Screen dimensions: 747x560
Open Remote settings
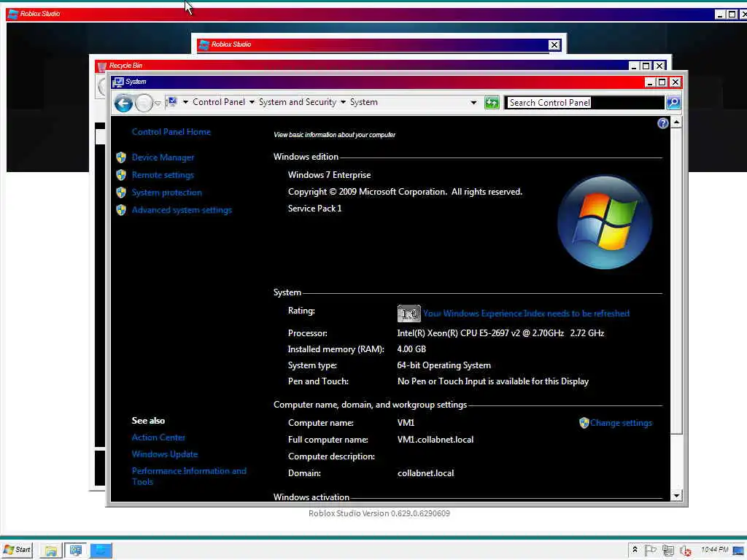pos(163,175)
